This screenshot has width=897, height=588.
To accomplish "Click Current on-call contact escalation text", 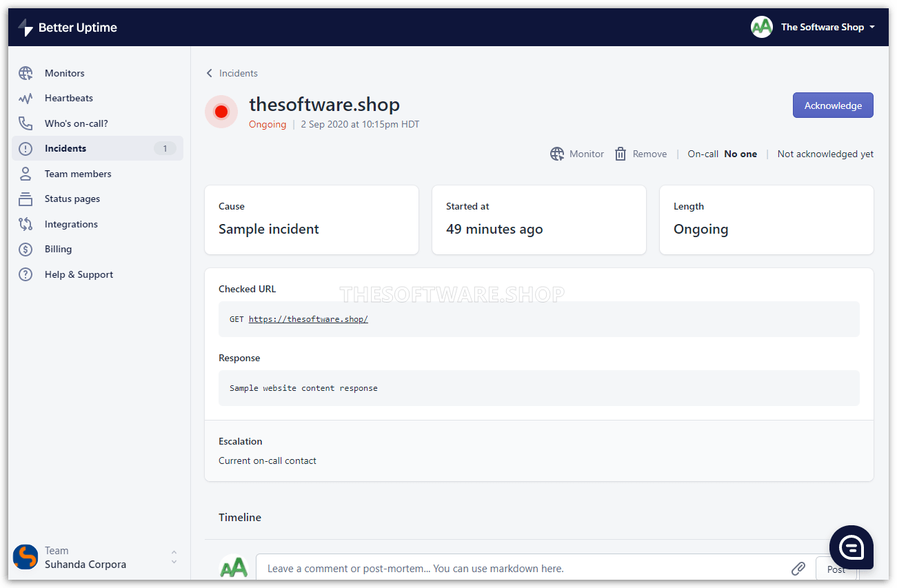I will (268, 460).
